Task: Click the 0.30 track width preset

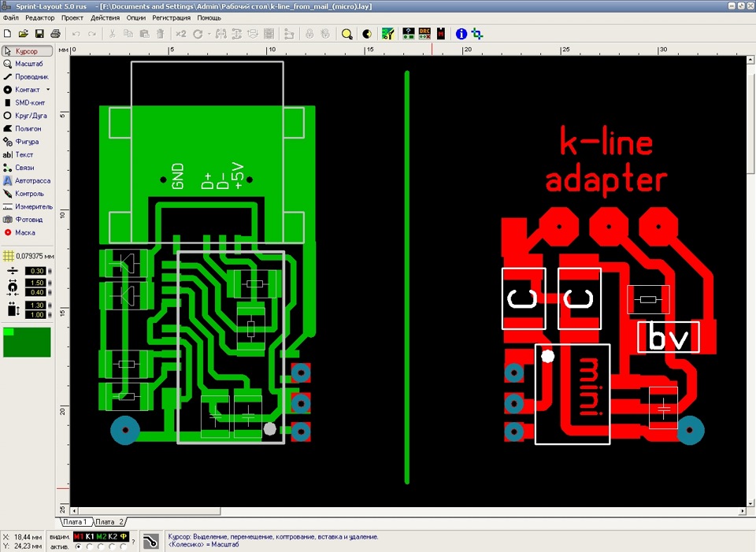Action: pyautogui.click(x=35, y=271)
